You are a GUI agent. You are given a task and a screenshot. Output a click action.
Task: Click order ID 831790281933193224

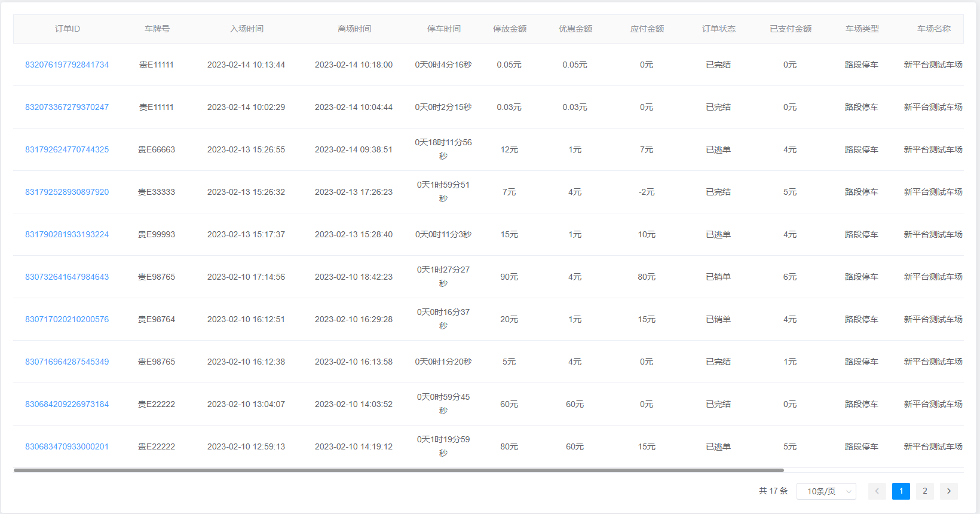(67, 234)
